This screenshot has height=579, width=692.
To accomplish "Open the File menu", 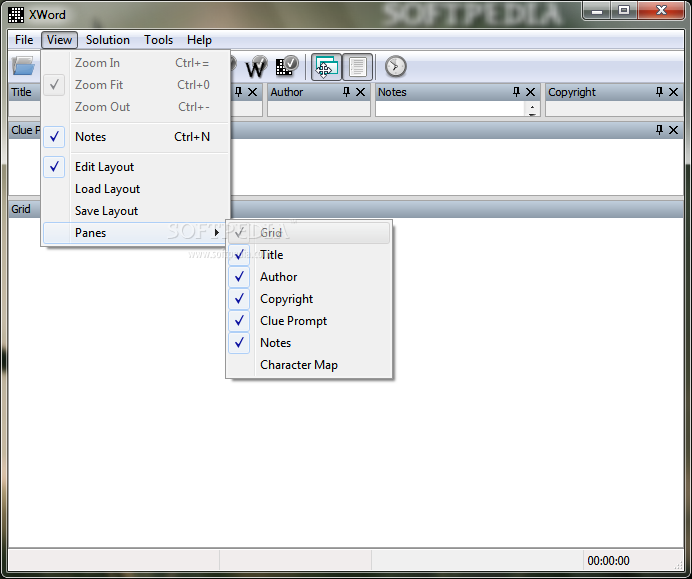I will [24, 40].
